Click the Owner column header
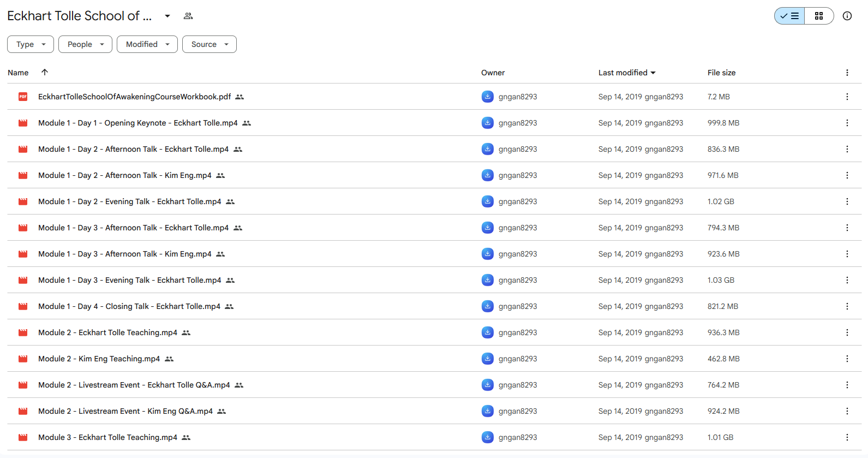Screen dimensions: 868x458 pos(493,73)
